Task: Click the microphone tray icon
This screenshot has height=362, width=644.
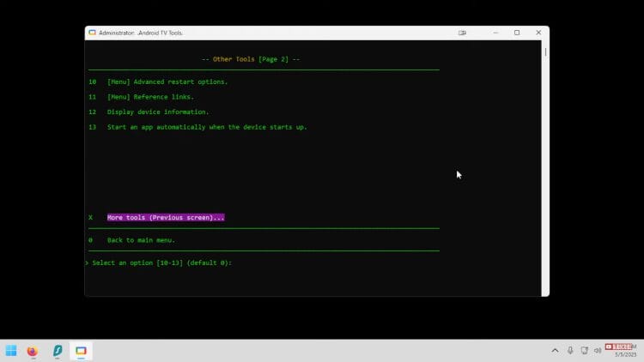Action: pos(570,351)
